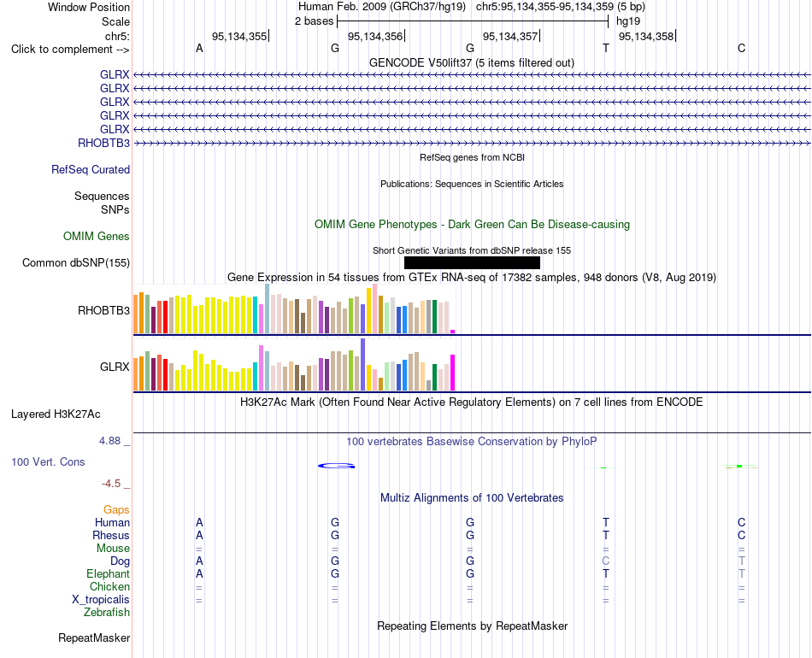Click the Dog species row label
The width and height of the screenshot is (812, 658).
(x=120, y=561)
